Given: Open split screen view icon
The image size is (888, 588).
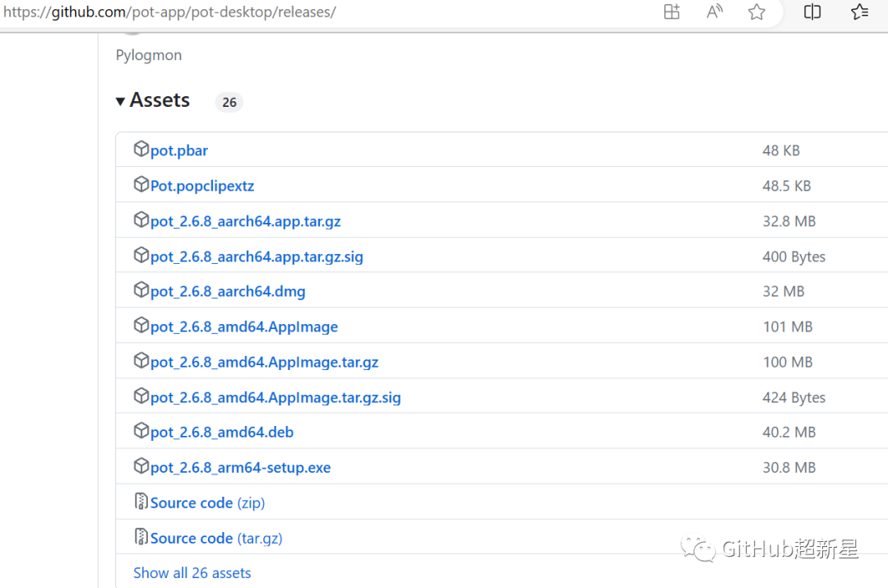Looking at the screenshot, I should 812,12.
